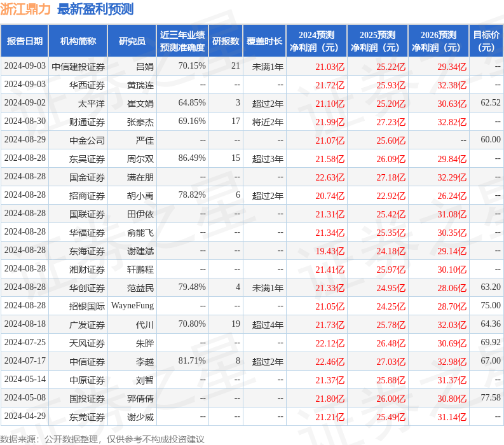Viewport: 504px width, 445px height.
Task: Click the 近三年业绩预测准确度 column header
Action: (x=182, y=41)
